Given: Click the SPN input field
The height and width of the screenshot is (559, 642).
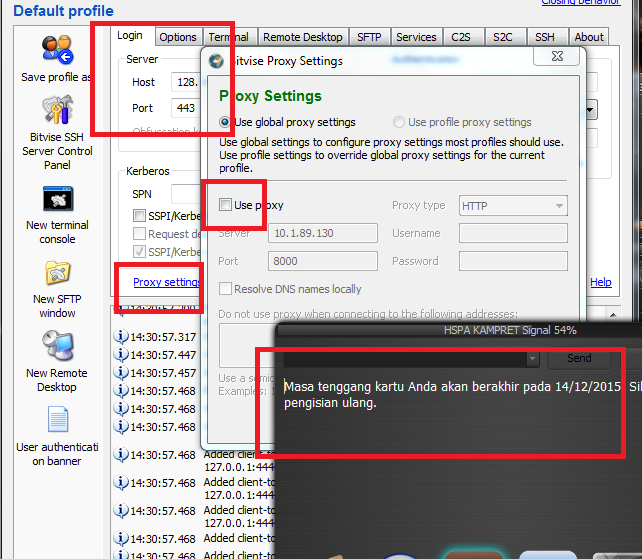Looking at the screenshot, I should click(x=187, y=194).
